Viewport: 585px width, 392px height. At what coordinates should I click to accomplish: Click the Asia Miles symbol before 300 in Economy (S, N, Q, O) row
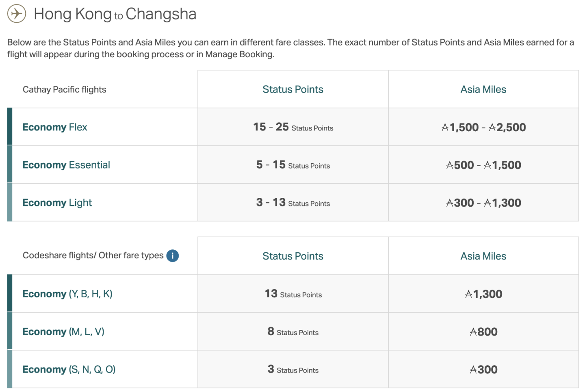(473, 370)
